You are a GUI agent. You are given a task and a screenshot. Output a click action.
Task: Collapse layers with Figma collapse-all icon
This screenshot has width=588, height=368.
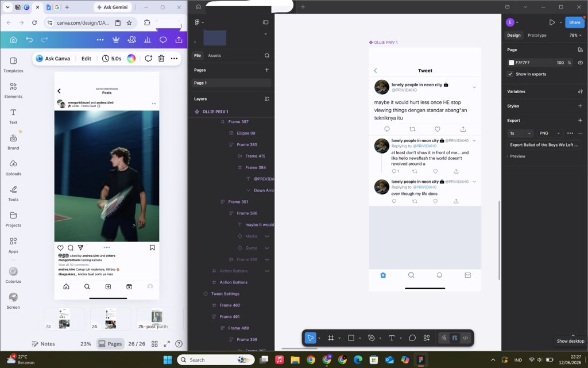[267, 99]
